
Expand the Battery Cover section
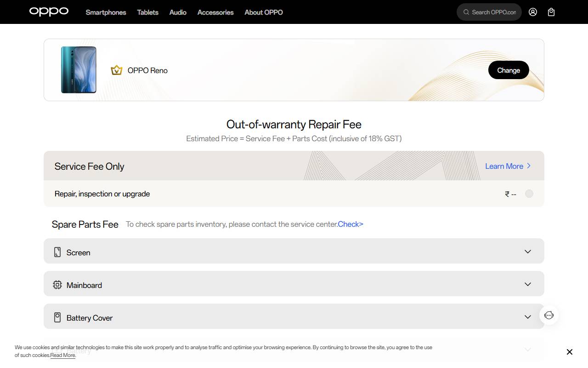click(x=528, y=317)
